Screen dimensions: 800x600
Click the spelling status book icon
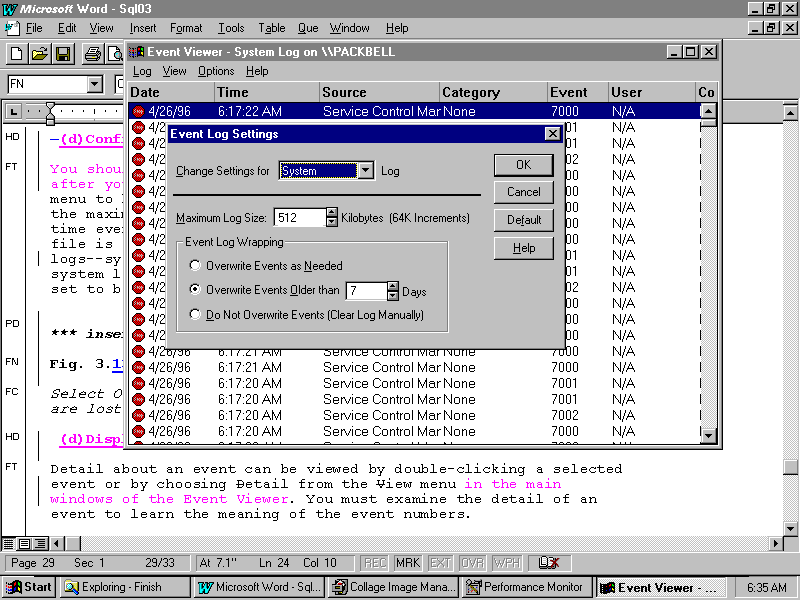548,563
